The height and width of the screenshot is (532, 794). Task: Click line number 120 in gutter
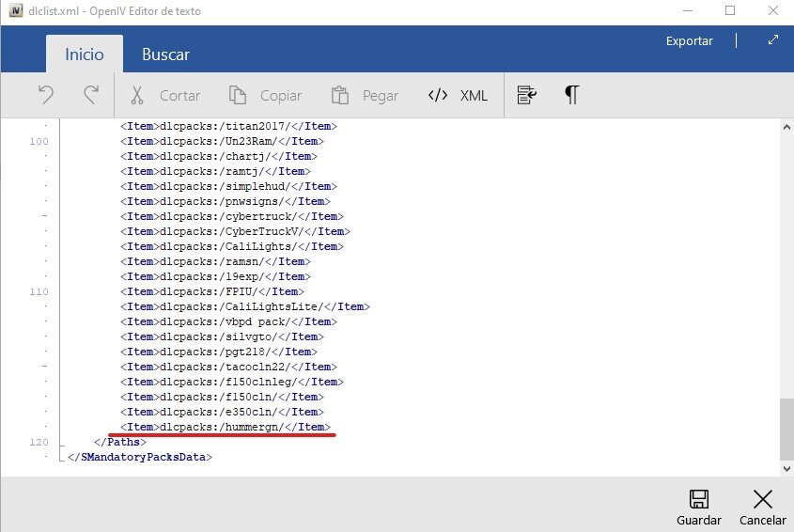39,443
